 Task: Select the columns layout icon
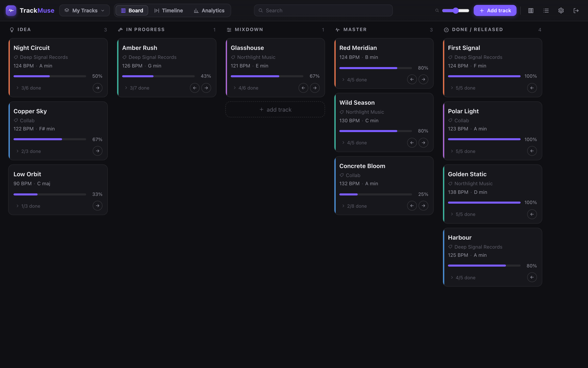tap(531, 10)
